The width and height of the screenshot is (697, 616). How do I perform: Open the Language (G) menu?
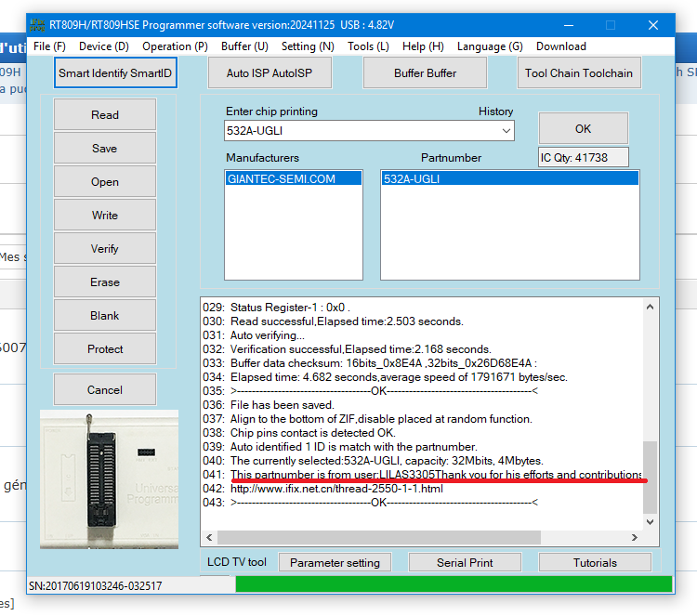tap(490, 46)
